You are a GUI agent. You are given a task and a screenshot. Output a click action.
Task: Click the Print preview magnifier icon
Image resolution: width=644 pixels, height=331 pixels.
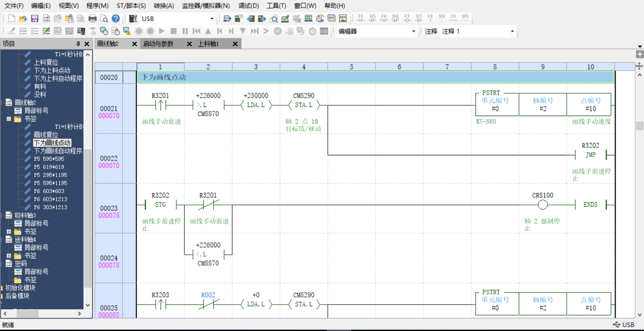coord(104,18)
